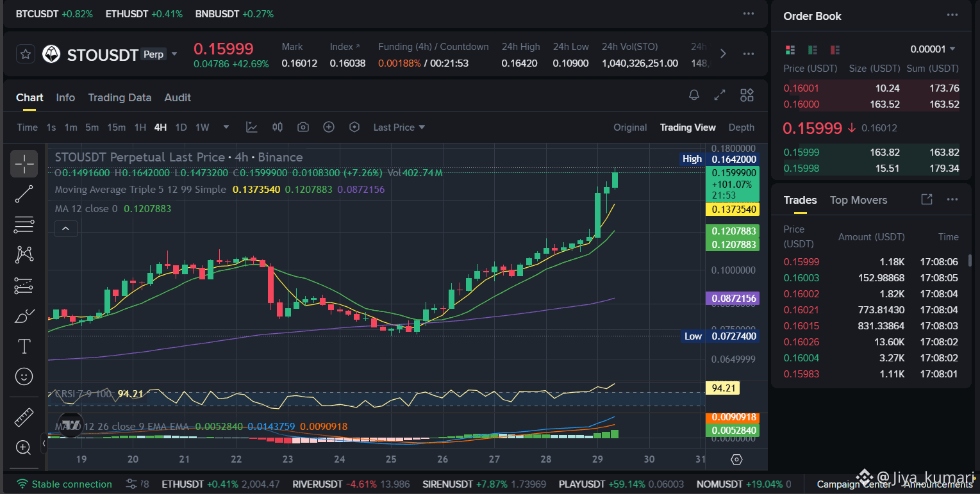Open the Last Price type dropdown
The image size is (980, 494).
pyautogui.click(x=399, y=128)
